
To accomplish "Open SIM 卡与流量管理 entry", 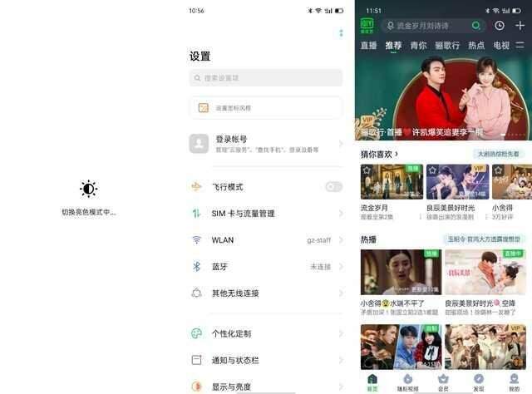I will [266, 214].
